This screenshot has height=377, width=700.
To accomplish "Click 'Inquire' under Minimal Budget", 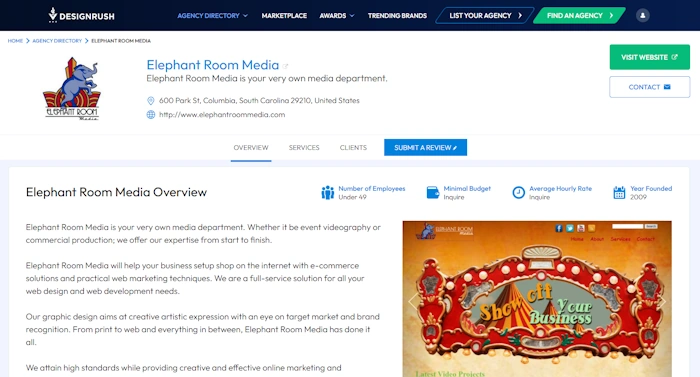I will tap(454, 197).
